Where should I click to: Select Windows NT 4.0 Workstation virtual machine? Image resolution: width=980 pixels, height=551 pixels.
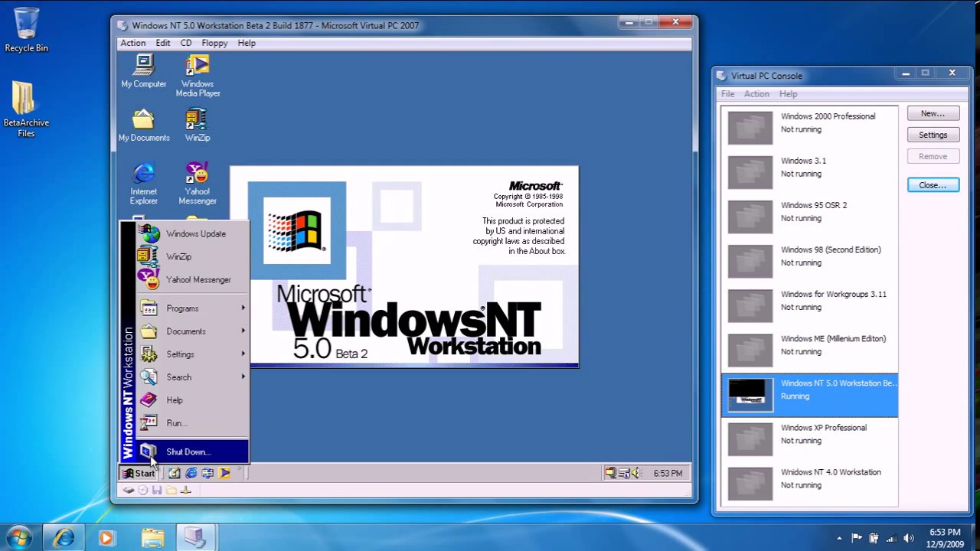(x=809, y=483)
